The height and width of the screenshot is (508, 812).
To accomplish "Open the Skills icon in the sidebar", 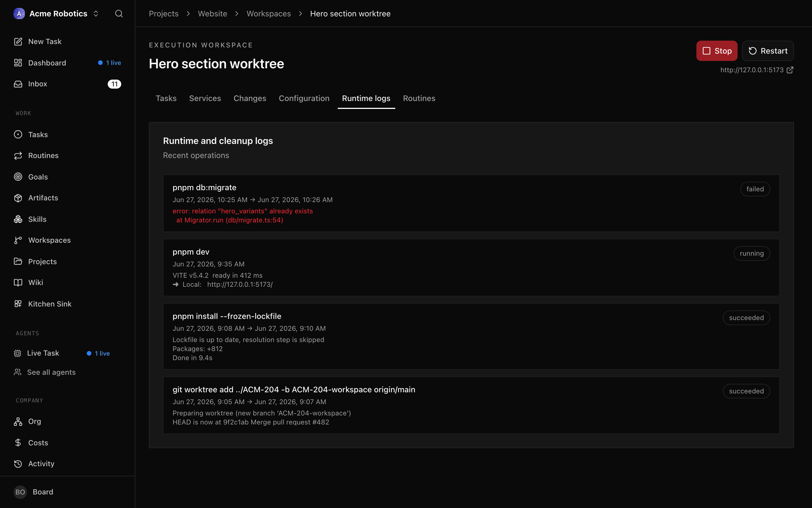I will click(x=18, y=219).
